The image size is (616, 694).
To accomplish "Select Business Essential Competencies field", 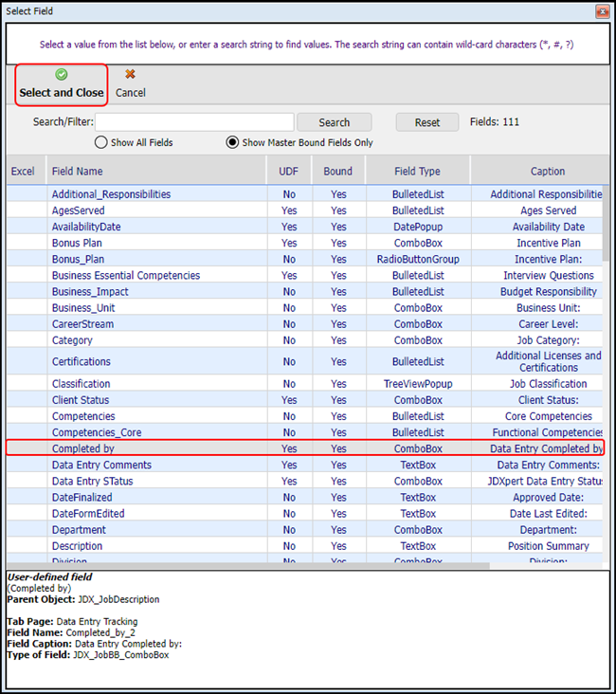I will 304,275.
